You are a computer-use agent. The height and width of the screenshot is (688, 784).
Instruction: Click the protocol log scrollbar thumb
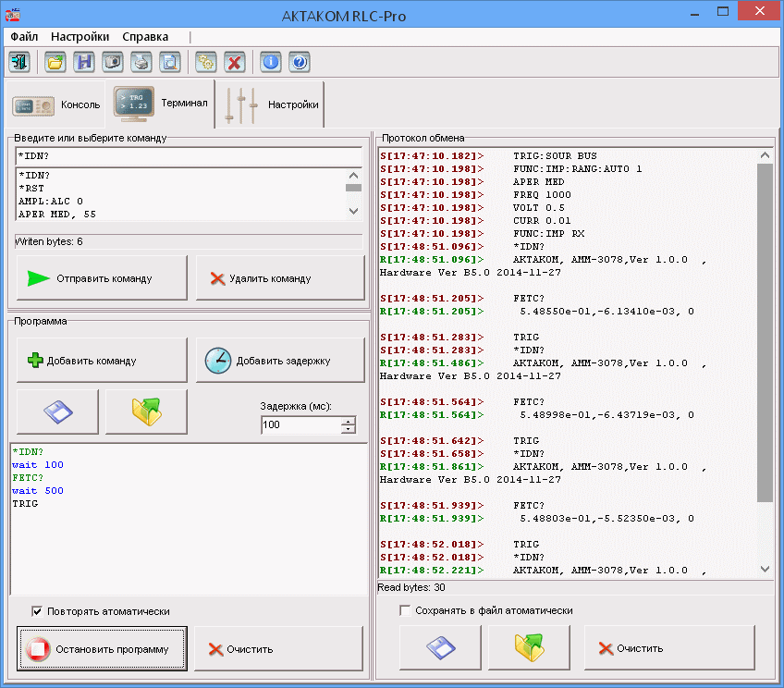765,333
